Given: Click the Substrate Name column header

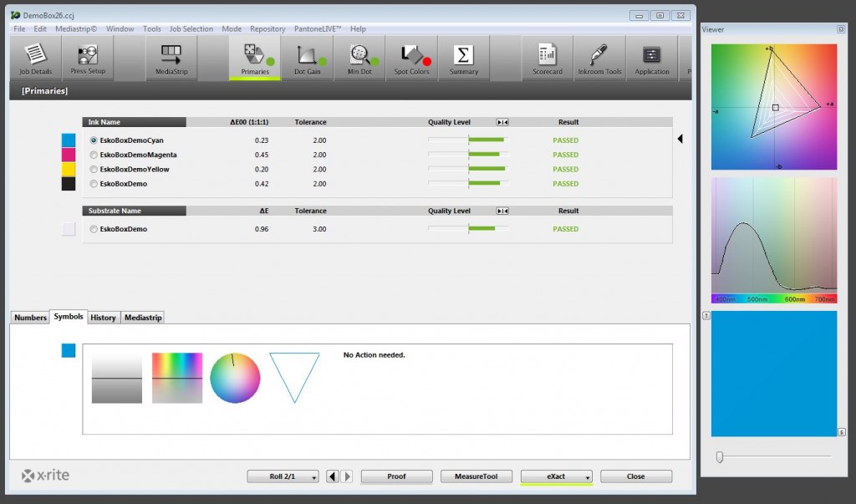Looking at the screenshot, I should pos(134,211).
